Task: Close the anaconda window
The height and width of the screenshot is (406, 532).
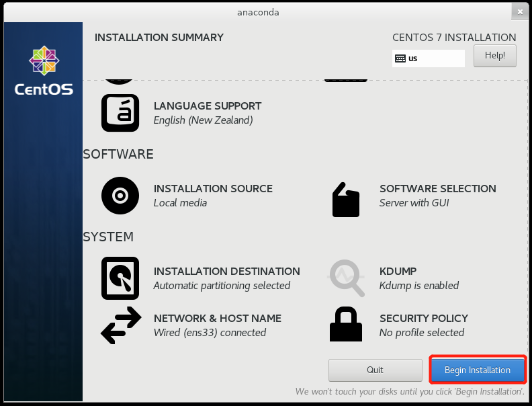Action: coord(520,12)
